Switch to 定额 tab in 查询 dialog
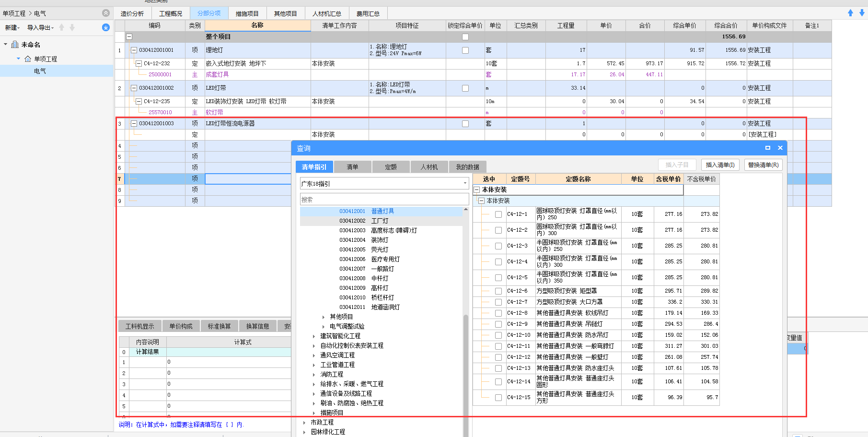Viewport: 868px width, 437px height. click(391, 167)
